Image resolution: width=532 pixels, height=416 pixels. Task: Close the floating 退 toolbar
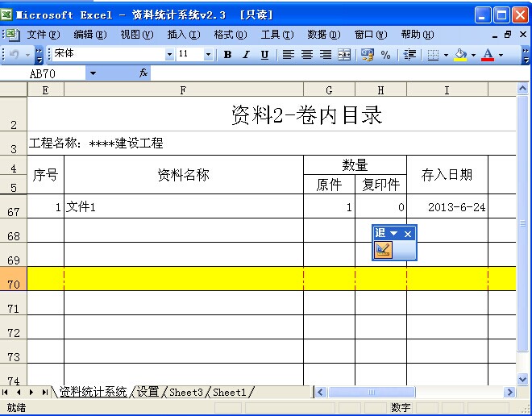408,234
